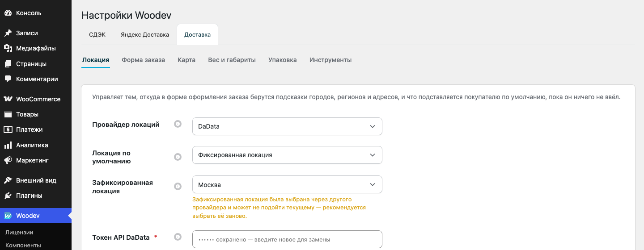
Task: Open the Форма заказа sub-tab
Action: (144, 60)
